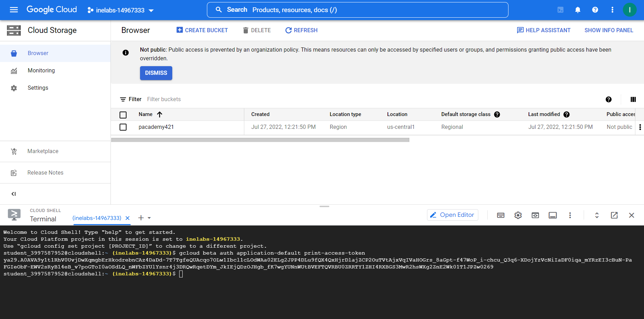Select Browser in the left sidebar

55,53
